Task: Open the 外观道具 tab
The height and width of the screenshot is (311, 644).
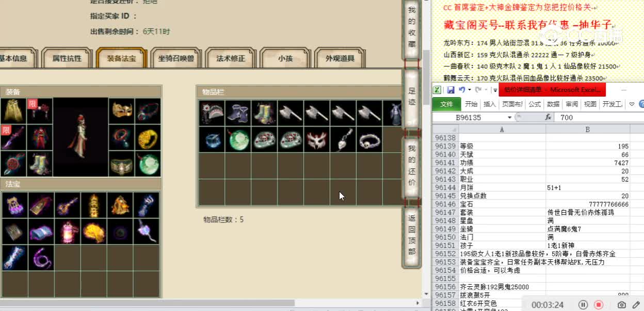Action: coord(340,58)
